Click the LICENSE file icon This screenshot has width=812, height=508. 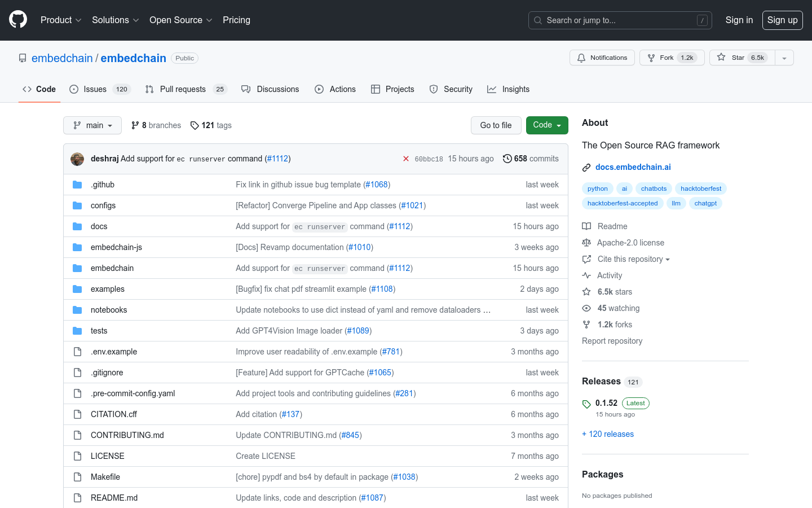pos(77,456)
